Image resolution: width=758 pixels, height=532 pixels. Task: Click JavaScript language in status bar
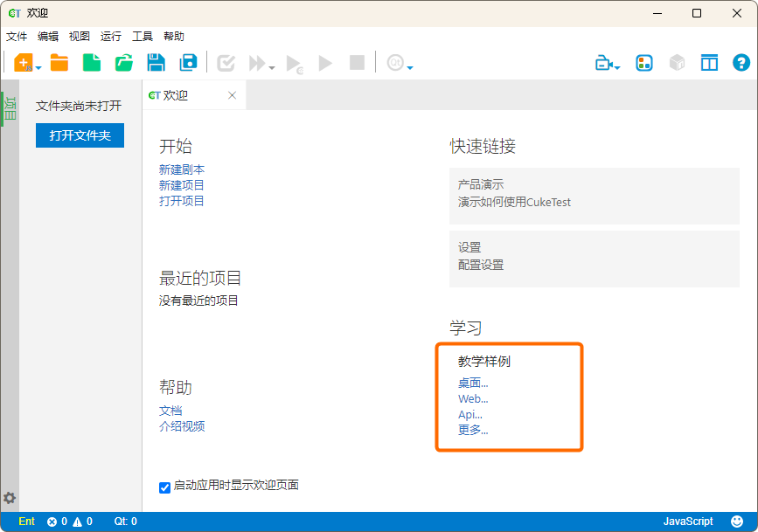[x=688, y=522]
